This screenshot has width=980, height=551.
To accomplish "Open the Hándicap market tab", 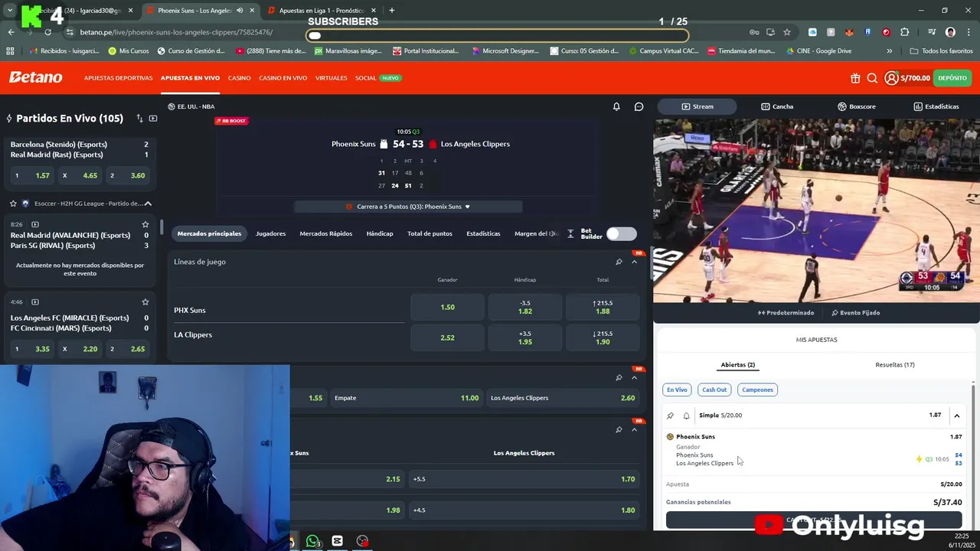I will 380,233.
